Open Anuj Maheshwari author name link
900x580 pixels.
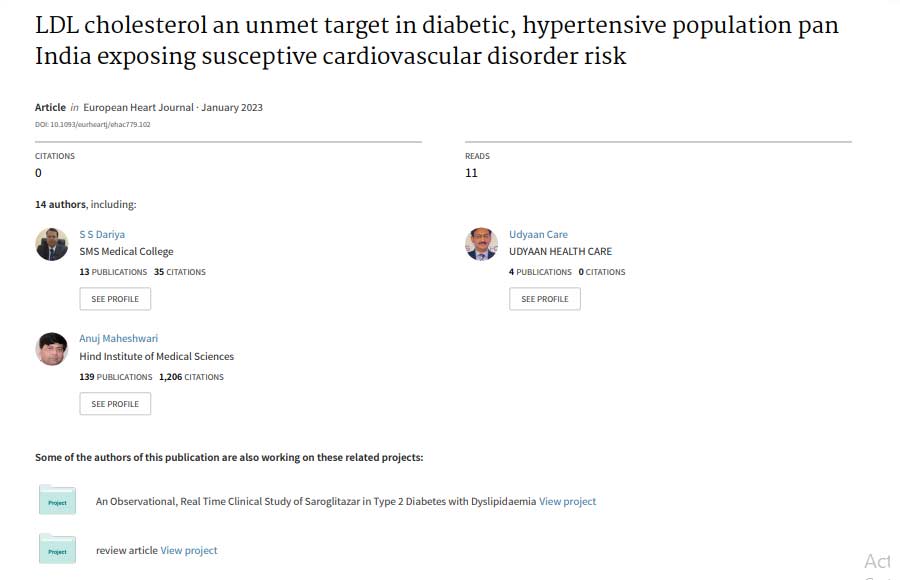click(118, 339)
